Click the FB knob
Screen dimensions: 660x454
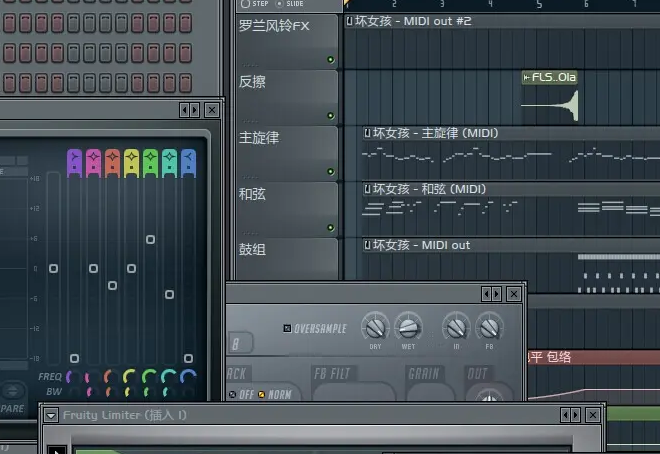pos(489,327)
